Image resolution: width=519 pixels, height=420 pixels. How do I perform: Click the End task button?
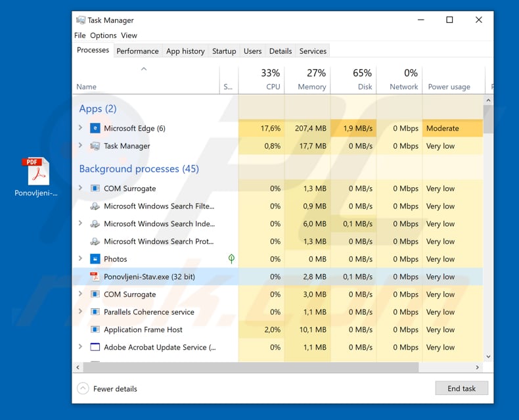point(461,388)
